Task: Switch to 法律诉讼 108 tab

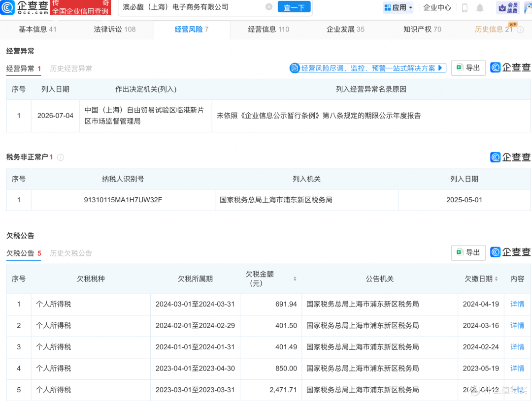Action: click(x=115, y=30)
